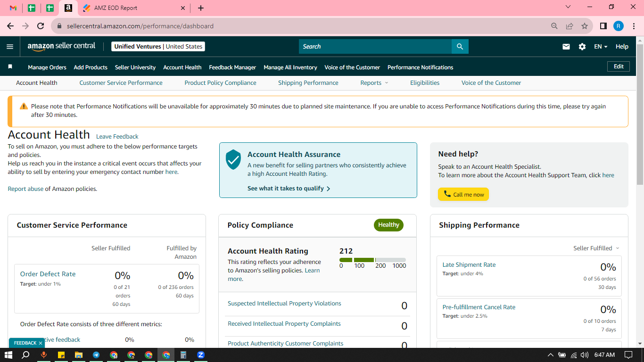Click the bookmark icon before Manage Orders

(x=10, y=67)
